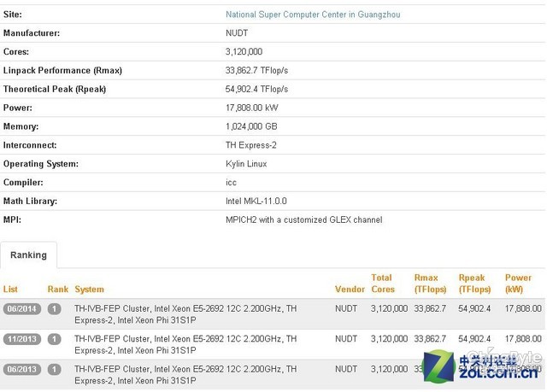Click NUDT vendor in 11/2013 row
This screenshot has width=547, height=392.
point(346,339)
